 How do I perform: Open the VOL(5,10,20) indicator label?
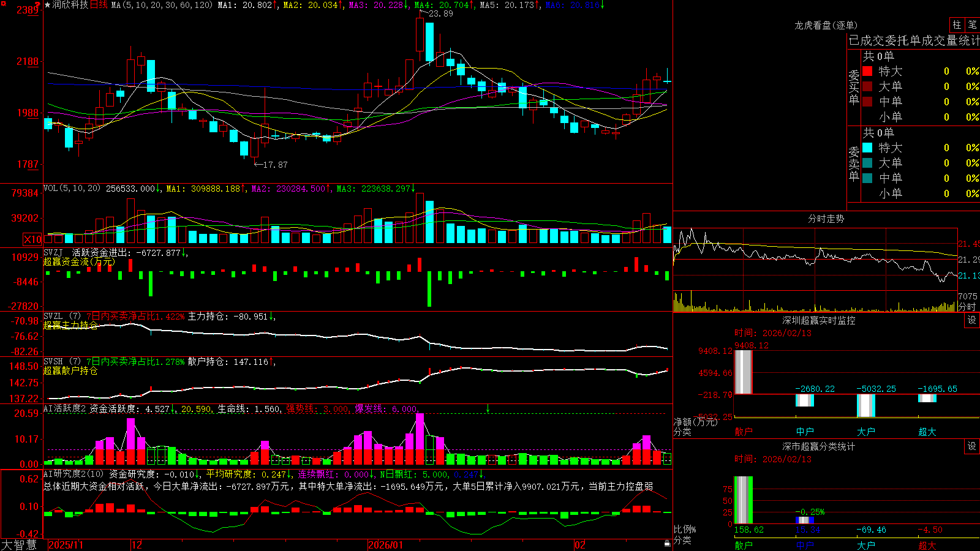tap(72, 188)
